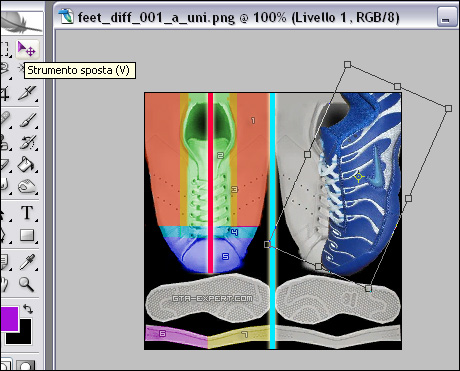Viewport: 460px width, 371px height.
Task: Select the Clone Stamp tool
Action: tap(4, 142)
